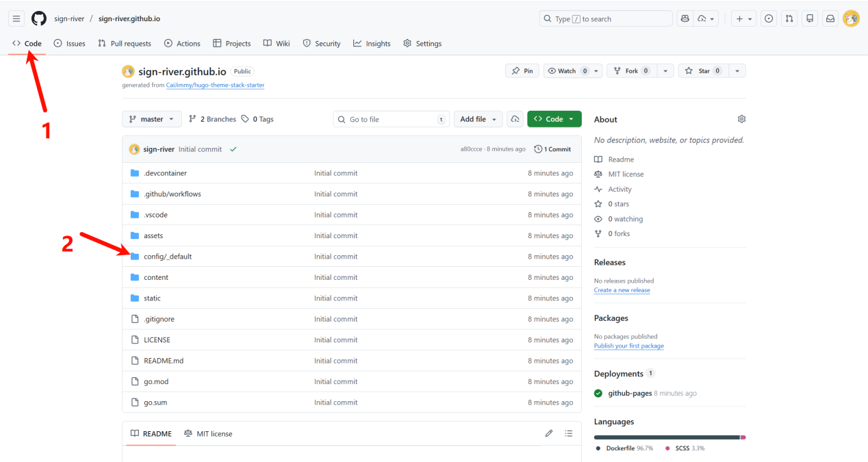Edit the README with pencil icon
The height and width of the screenshot is (462, 868).
pyautogui.click(x=549, y=433)
